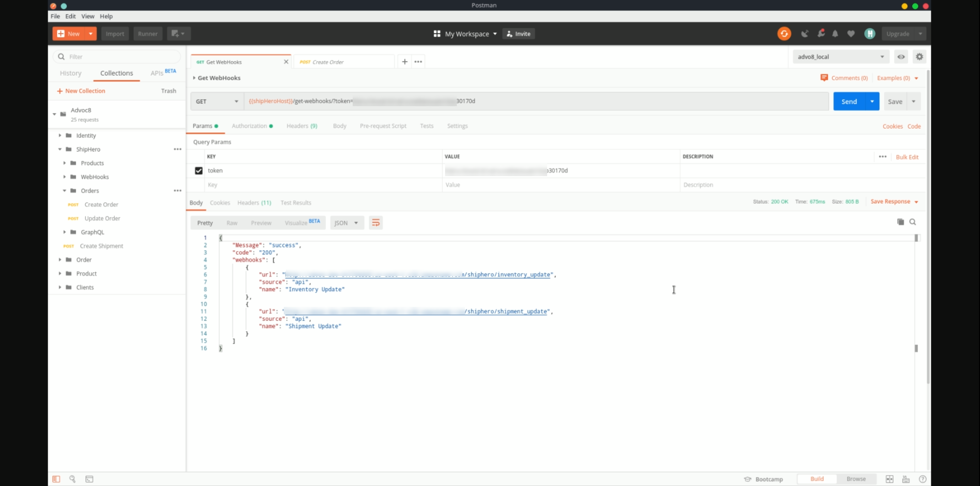The width and height of the screenshot is (980, 486).
Task: Uncheck the token query param checkbox
Action: click(199, 171)
